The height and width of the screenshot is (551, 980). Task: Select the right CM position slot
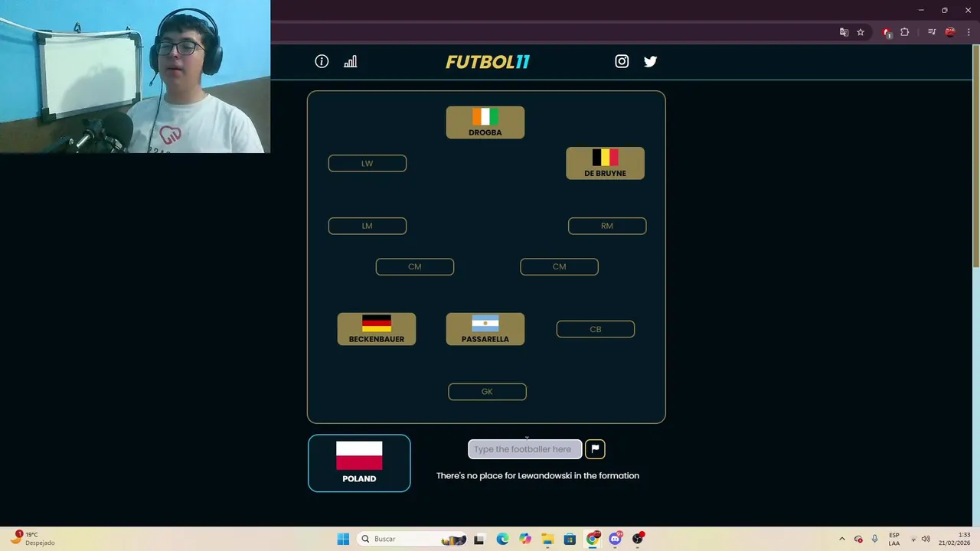coord(559,266)
